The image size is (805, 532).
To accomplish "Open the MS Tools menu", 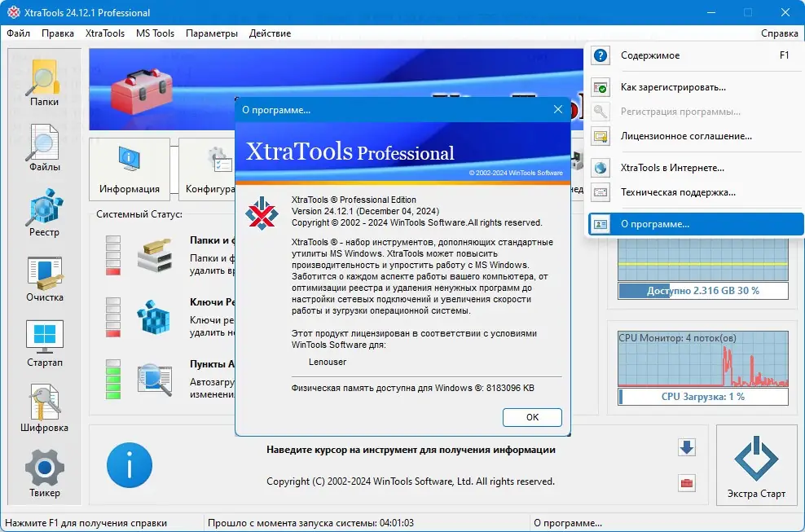I will [155, 33].
